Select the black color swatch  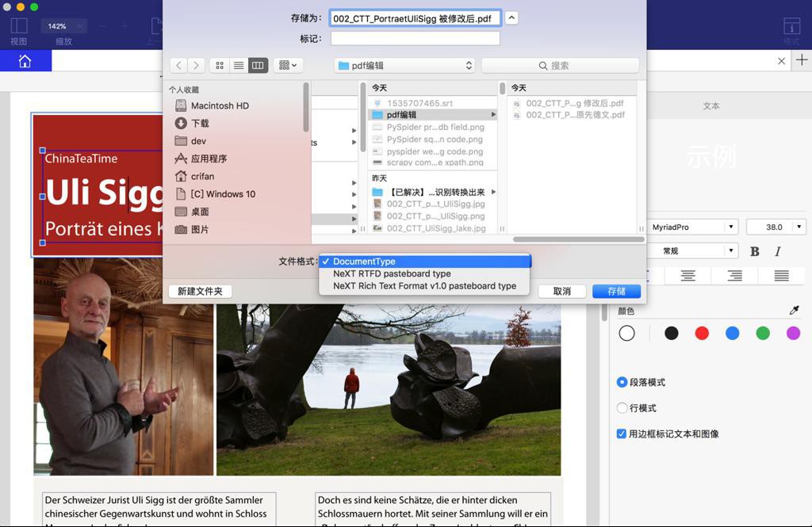[x=671, y=334]
